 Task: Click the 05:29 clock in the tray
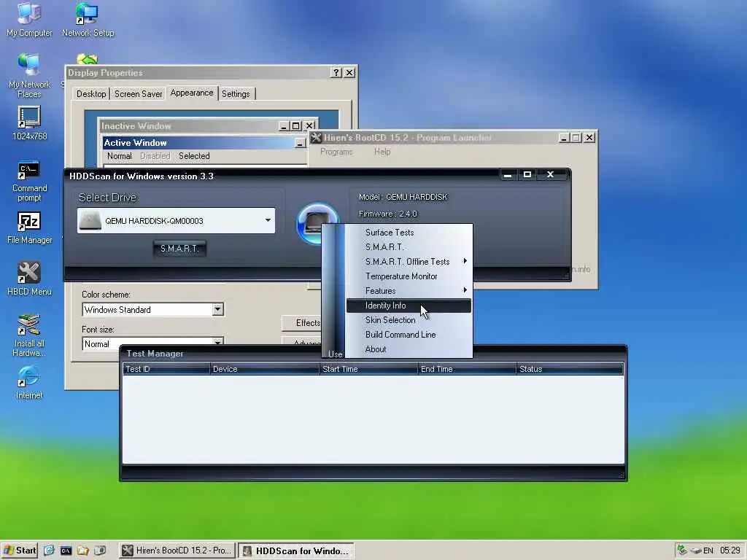[729, 551]
